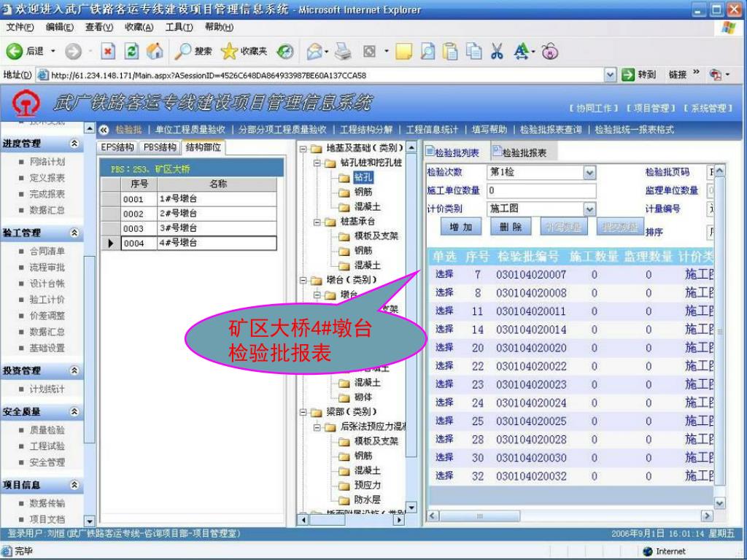Collapse the 验工管理 sidebar section

click(x=74, y=233)
